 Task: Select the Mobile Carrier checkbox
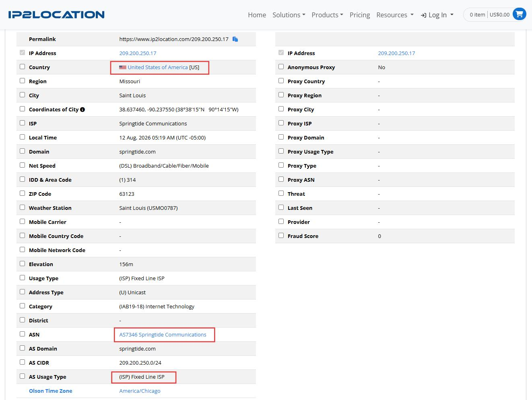point(23,222)
